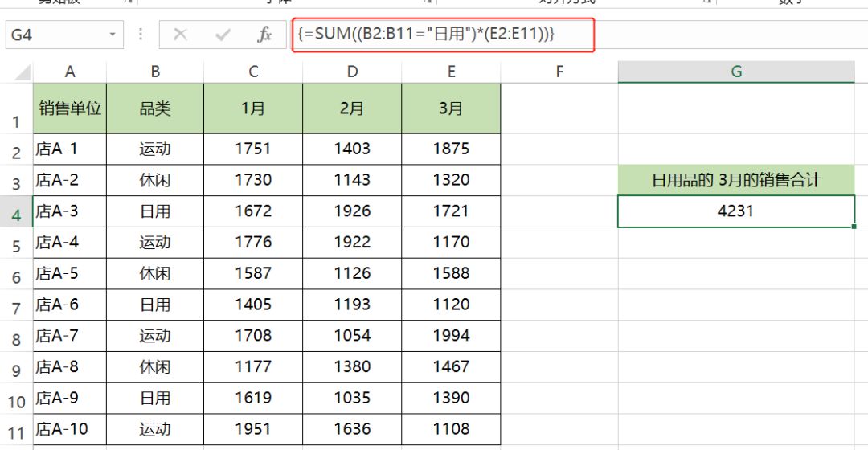Click the Insert Function fx icon
The width and height of the screenshot is (868, 450).
pyautogui.click(x=264, y=35)
